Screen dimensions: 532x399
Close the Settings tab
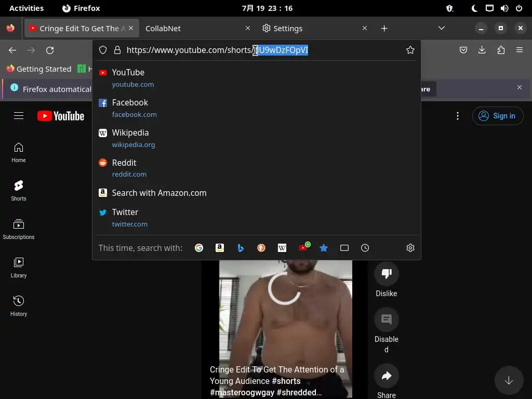(365, 28)
